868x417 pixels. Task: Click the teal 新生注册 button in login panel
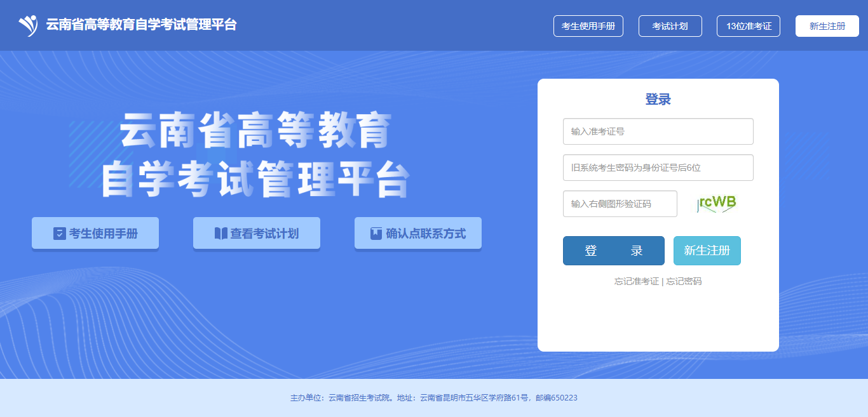coord(707,251)
